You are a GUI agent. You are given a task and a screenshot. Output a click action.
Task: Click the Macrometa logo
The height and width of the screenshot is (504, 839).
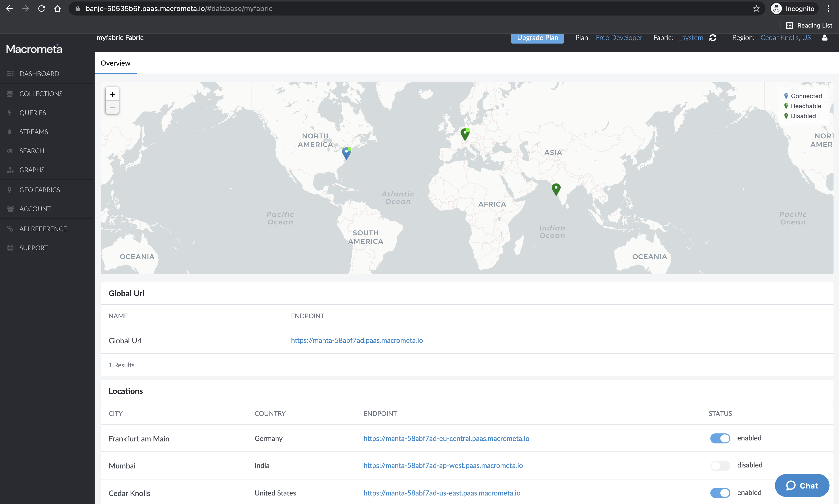pyautogui.click(x=34, y=49)
